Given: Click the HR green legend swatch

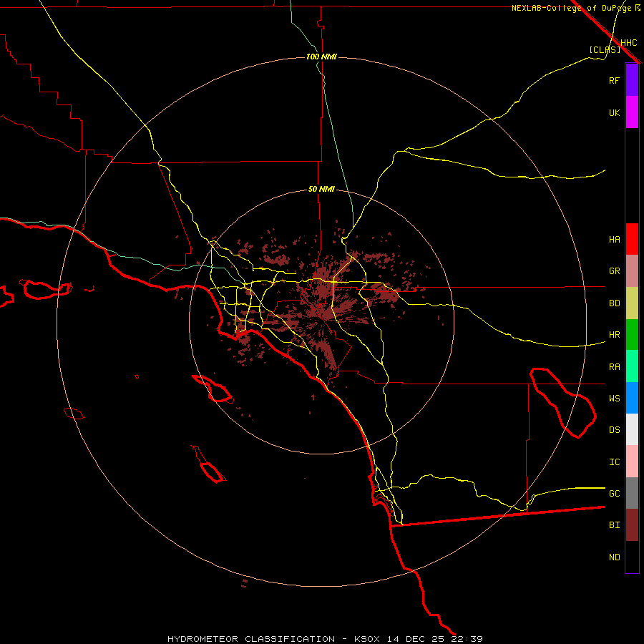Looking at the screenshot, I should click(x=632, y=335).
